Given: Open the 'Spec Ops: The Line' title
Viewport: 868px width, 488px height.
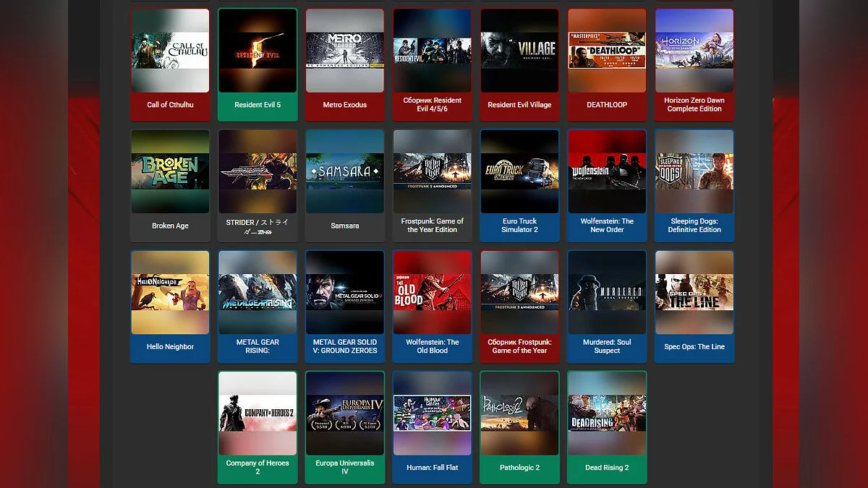Looking at the screenshot, I should pyautogui.click(x=694, y=346).
